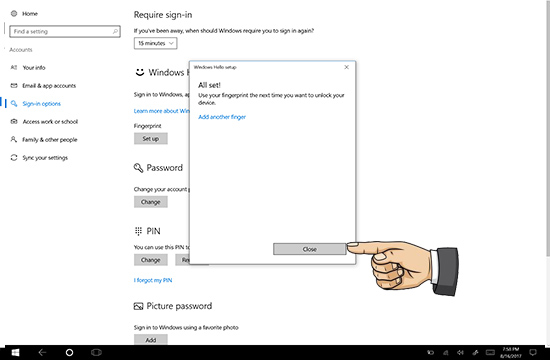Open Task View on the taskbar
The height and width of the screenshot is (360, 550).
96,352
